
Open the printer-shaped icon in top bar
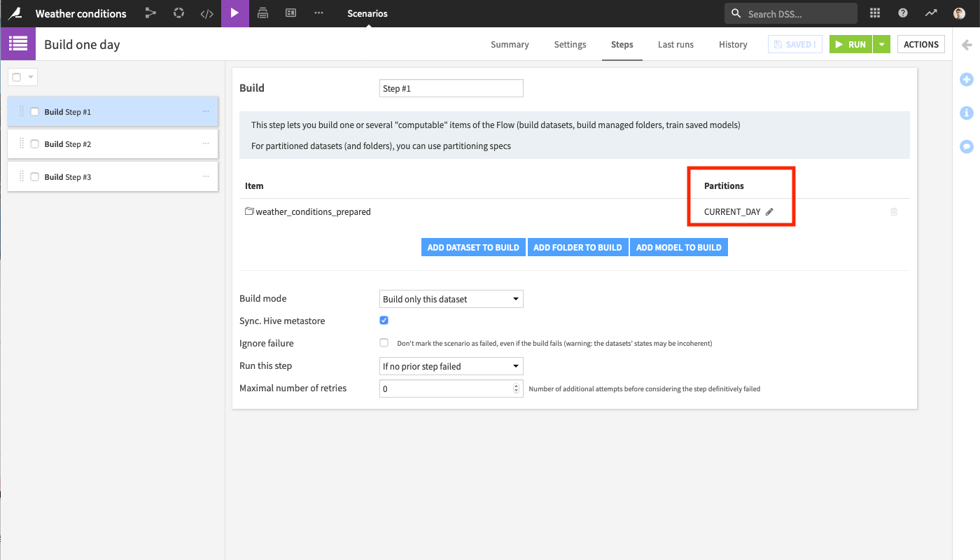(x=263, y=13)
